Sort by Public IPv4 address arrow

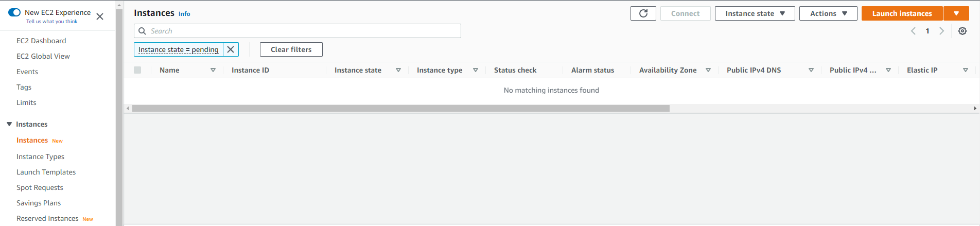(x=888, y=70)
